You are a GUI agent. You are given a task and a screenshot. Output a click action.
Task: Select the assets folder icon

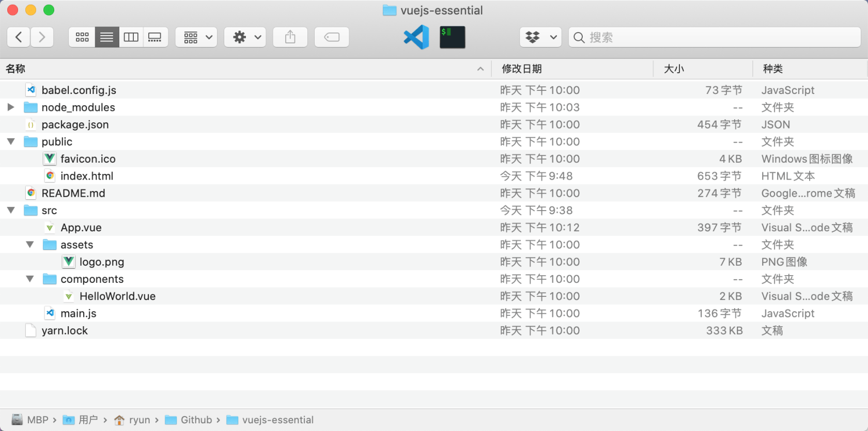(x=50, y=245)
